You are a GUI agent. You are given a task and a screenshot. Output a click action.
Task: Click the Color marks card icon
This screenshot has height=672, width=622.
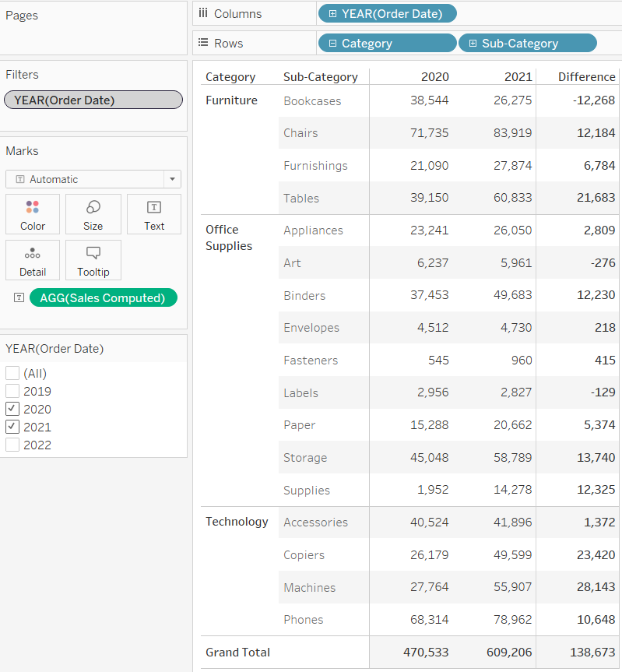(x=33, y=207)
